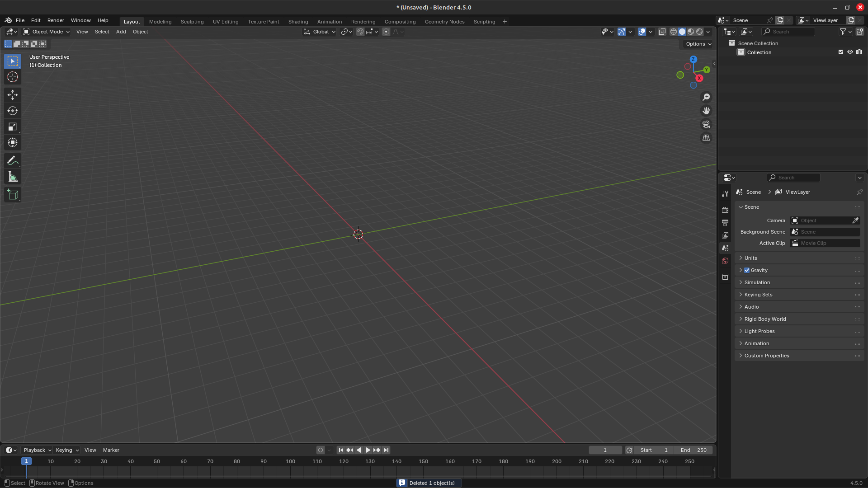
Task: Add a new workspace with plus button
Action: [x=505, y=22]
